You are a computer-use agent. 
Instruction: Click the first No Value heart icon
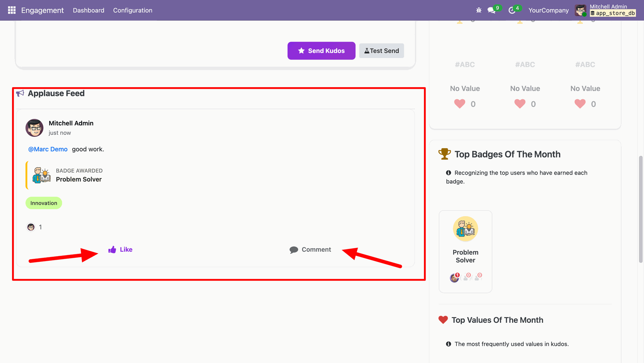pyautogui.click(x=460, y=104)
